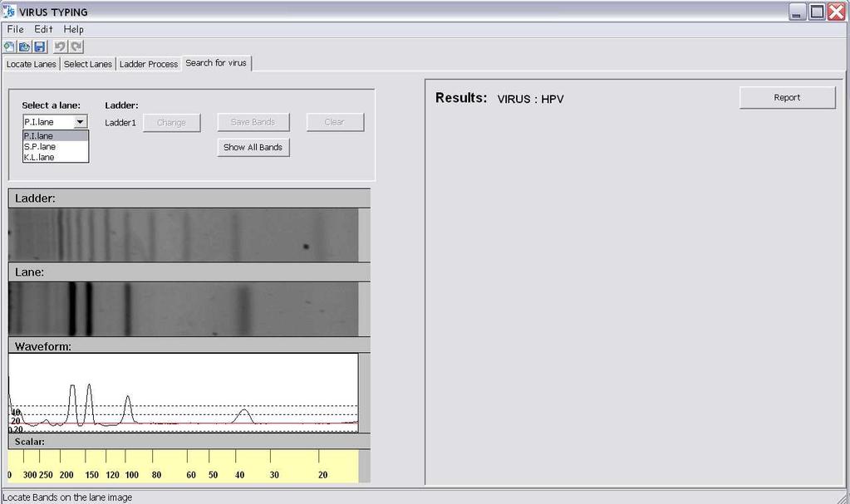Choose S.P.lane in the dropdown list
Image resolution: width=850 pixels, height=504 pixels.
[56, 147]
